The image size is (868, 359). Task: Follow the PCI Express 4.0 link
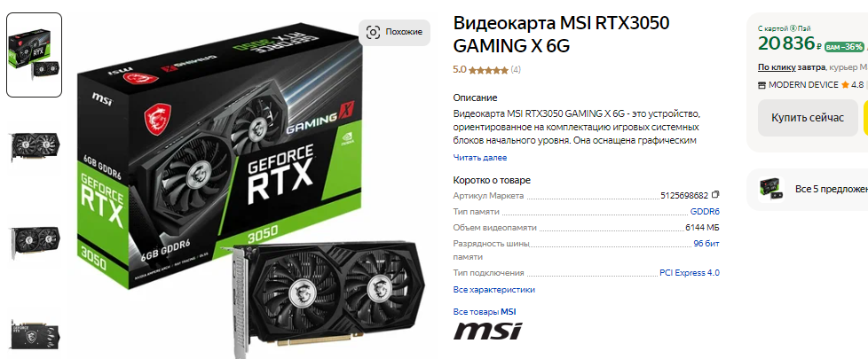pyautogui.click(x=690, y=273)
